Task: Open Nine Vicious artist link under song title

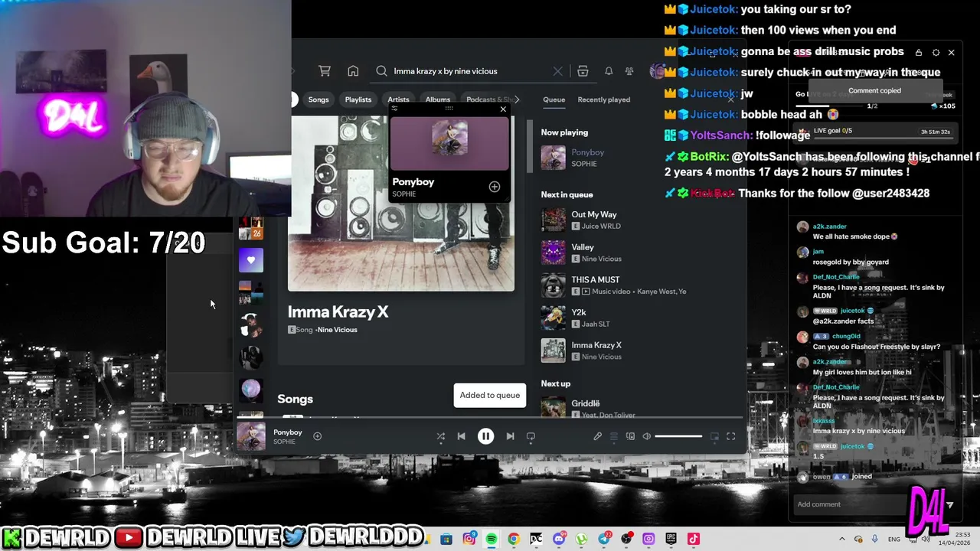Action: point(337,330)
